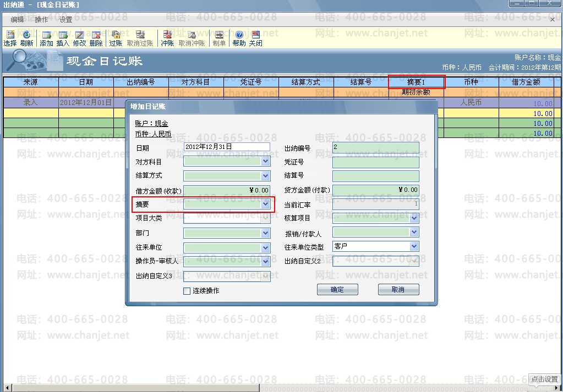Screen dimensions: 563x392
Task: Add a new entry with the 添加 icon
Action: tap(46, 38)
